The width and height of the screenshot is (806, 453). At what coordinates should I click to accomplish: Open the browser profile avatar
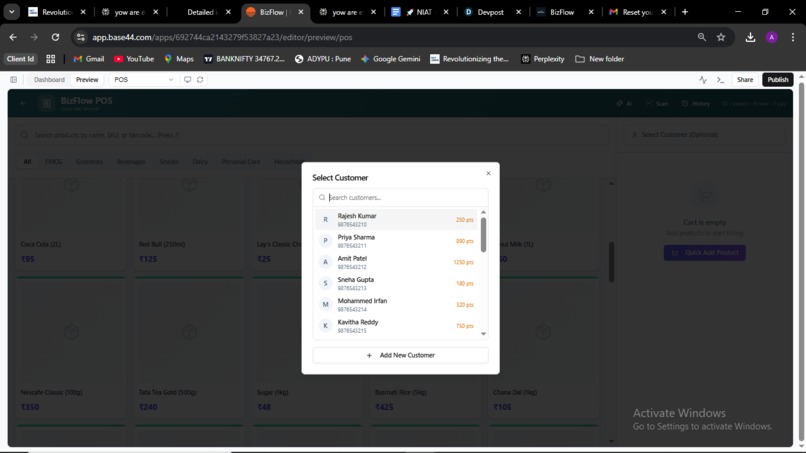point(772,37)
